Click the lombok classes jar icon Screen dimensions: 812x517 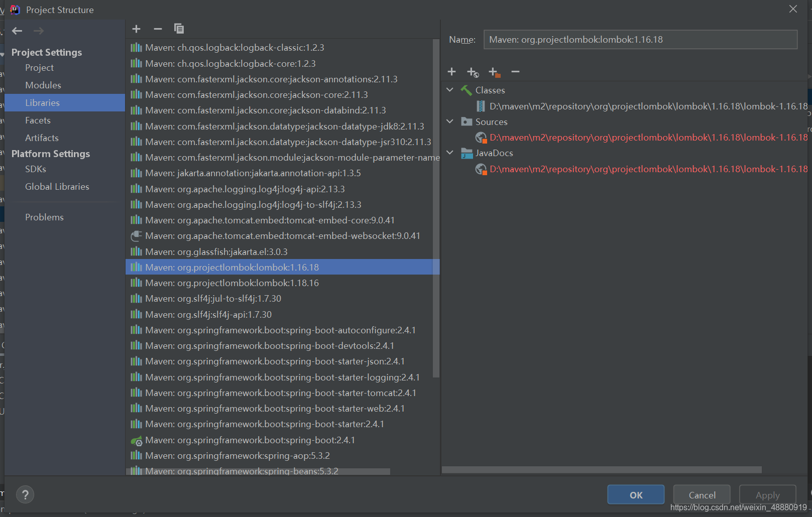pos(481,106)
